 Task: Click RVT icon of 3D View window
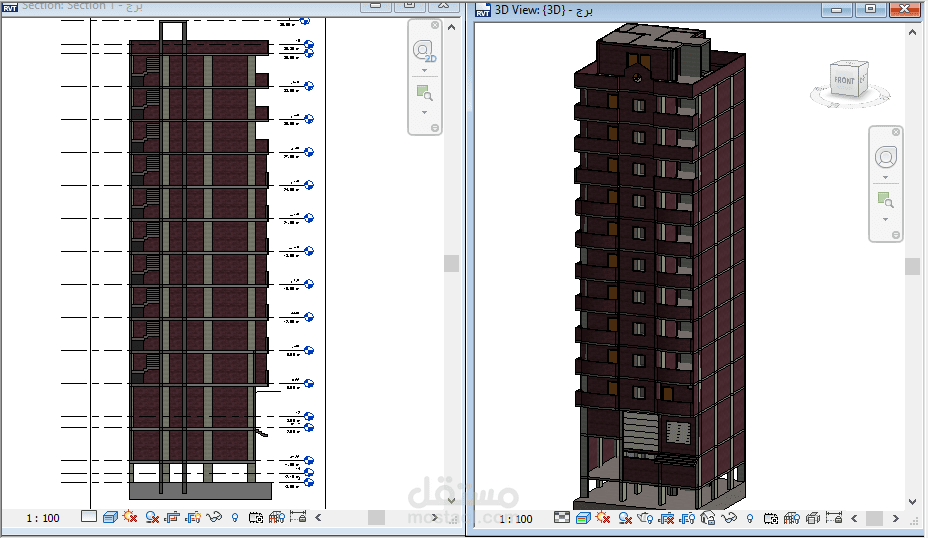pos(483,11)
